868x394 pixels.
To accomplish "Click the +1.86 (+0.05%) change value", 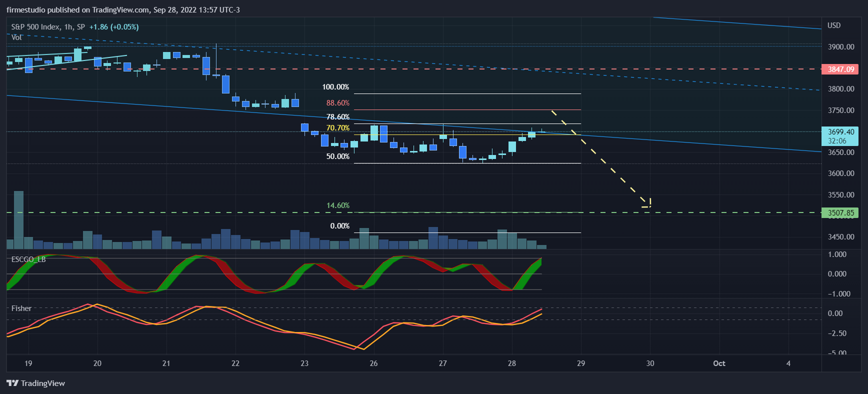I will tap(114, 27).
